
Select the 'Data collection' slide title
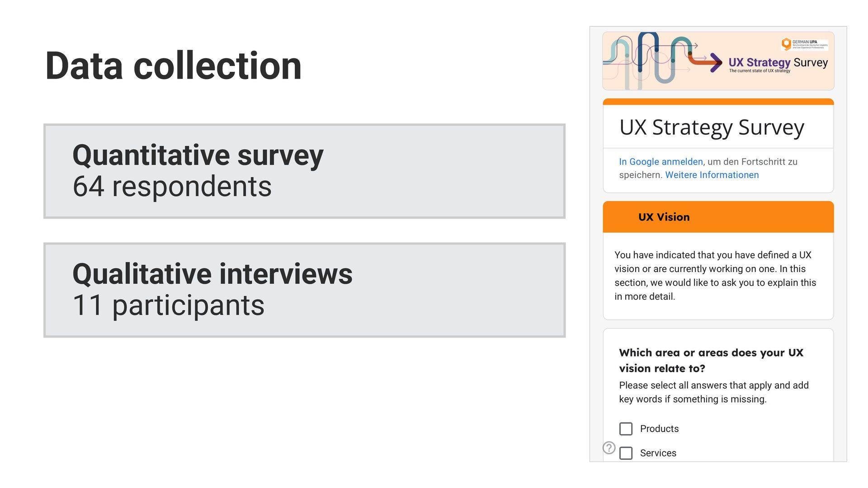click(173, 66)
